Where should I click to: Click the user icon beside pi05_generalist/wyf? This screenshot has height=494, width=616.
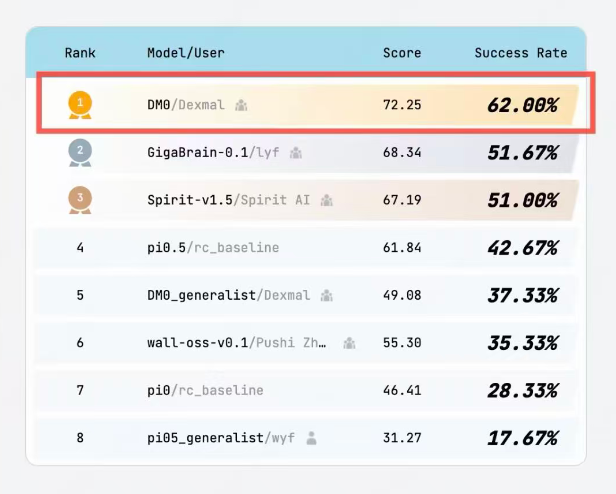312,438
